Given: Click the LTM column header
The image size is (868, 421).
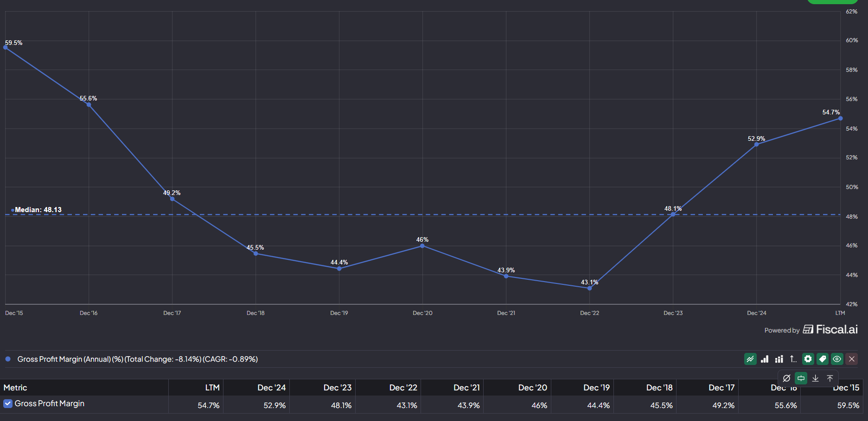Looking at the screenshot, I should coord(212,388).
